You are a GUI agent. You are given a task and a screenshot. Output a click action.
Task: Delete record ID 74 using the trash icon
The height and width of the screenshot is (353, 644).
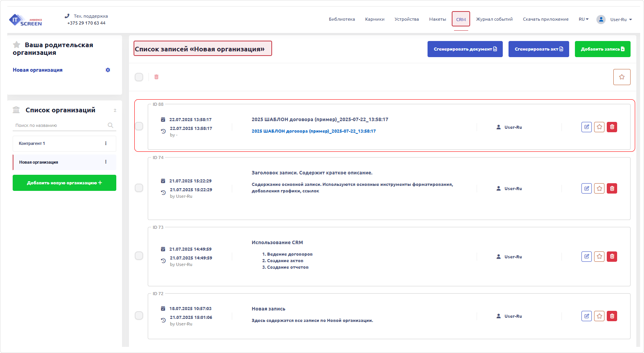click(612, 188)
